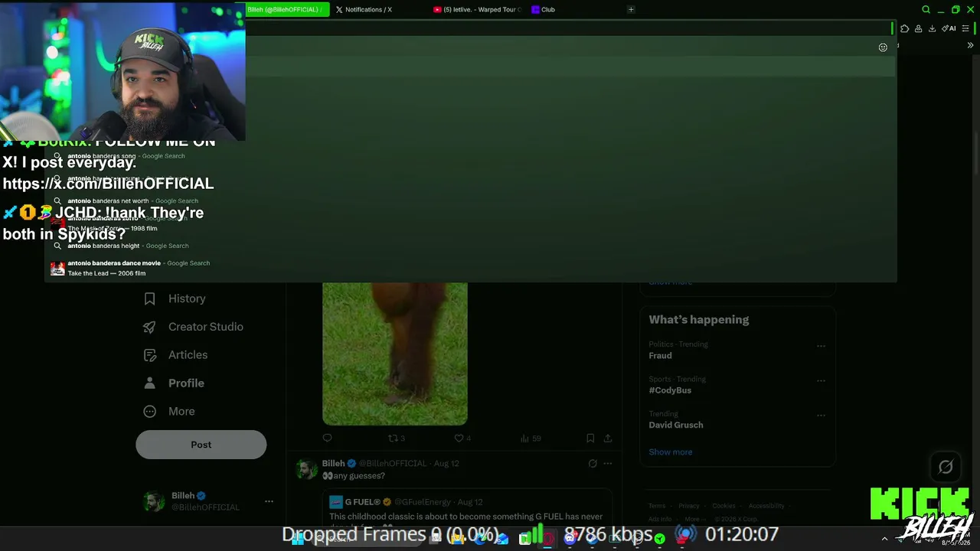Open the floating Grok compose button
The image size is (980, 551).
pos(946,467)
